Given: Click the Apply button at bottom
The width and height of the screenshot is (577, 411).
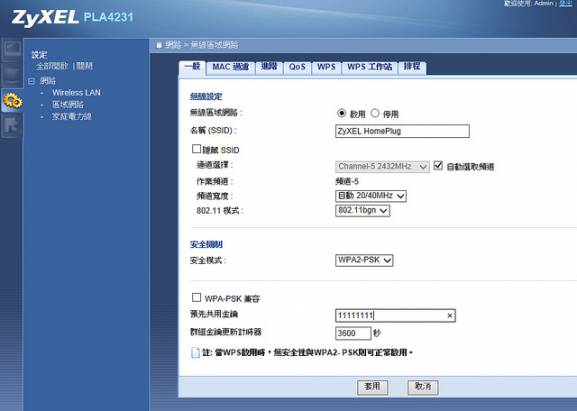Looking at the screenshot, I should point(372,387).
